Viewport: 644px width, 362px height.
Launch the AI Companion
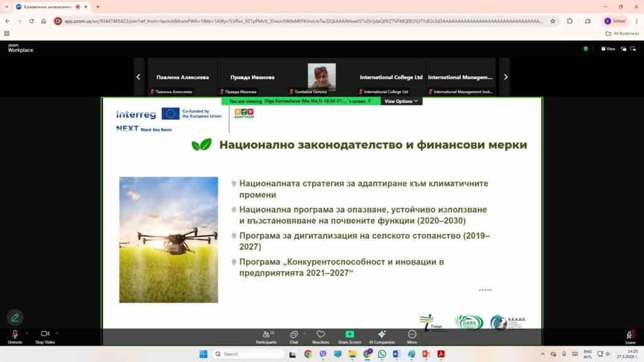[381, 334]
